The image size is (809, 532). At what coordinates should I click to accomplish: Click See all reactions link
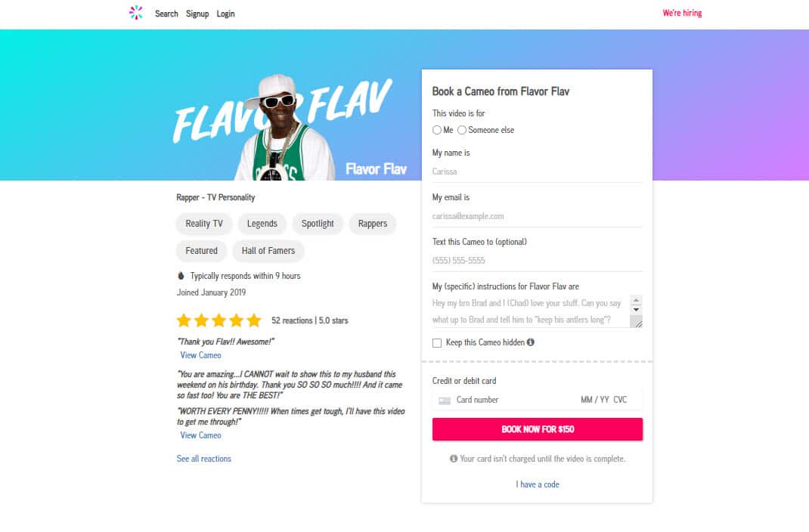[x=204, y=459]
